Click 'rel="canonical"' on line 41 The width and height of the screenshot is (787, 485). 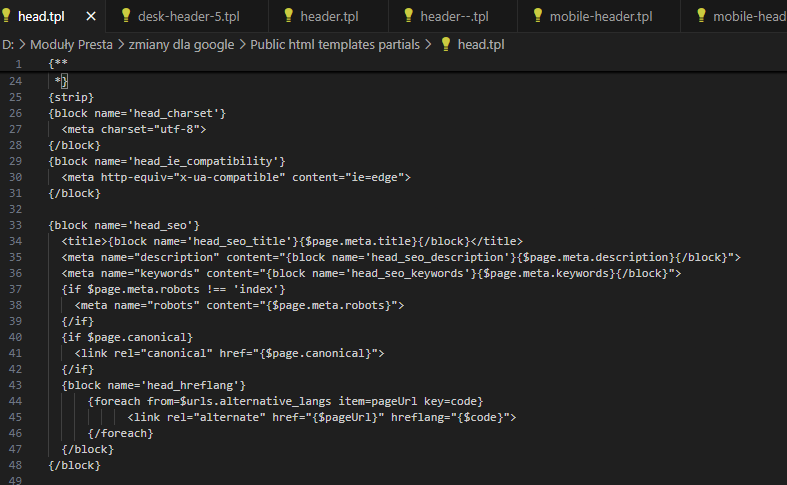163,353
